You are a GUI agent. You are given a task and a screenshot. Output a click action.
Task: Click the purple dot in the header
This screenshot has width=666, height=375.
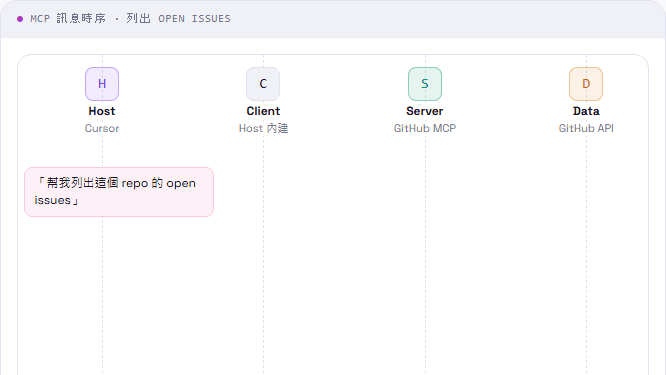point(20,19)
